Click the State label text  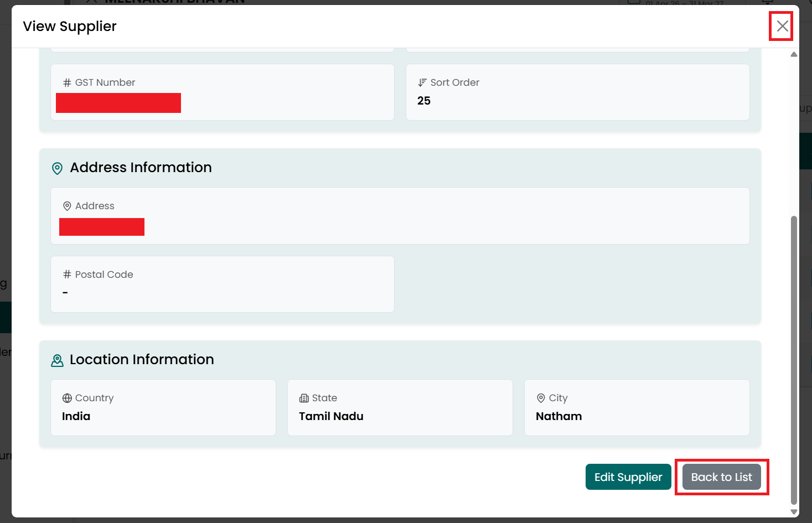(324, 398)
